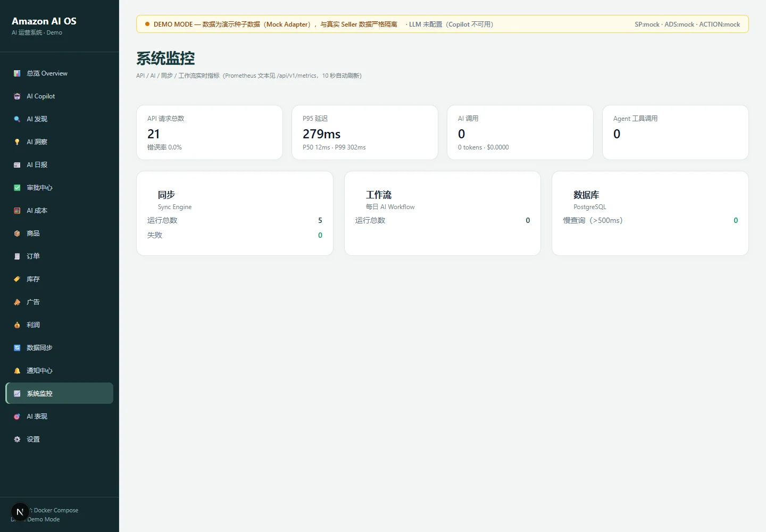The width and height of the screenshot is (766, 532).
Task: Click the AI Copilot robot icon
Action: point(17,96)
